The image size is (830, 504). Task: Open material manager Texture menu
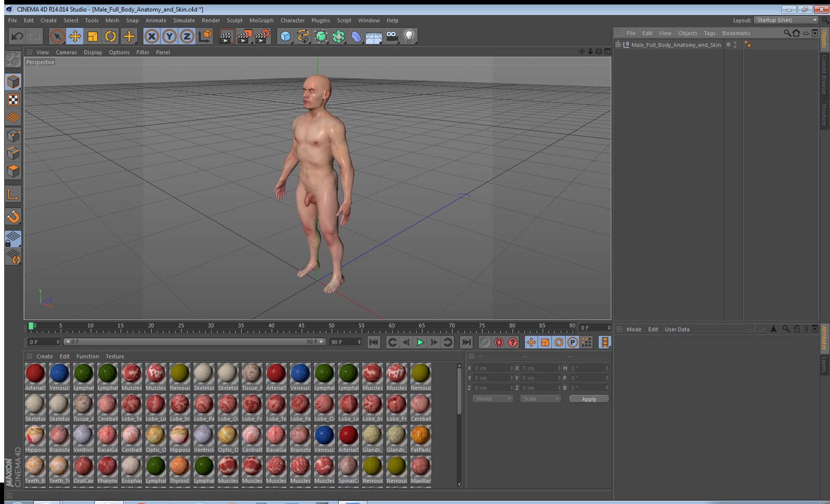click(x=115, y=357)
